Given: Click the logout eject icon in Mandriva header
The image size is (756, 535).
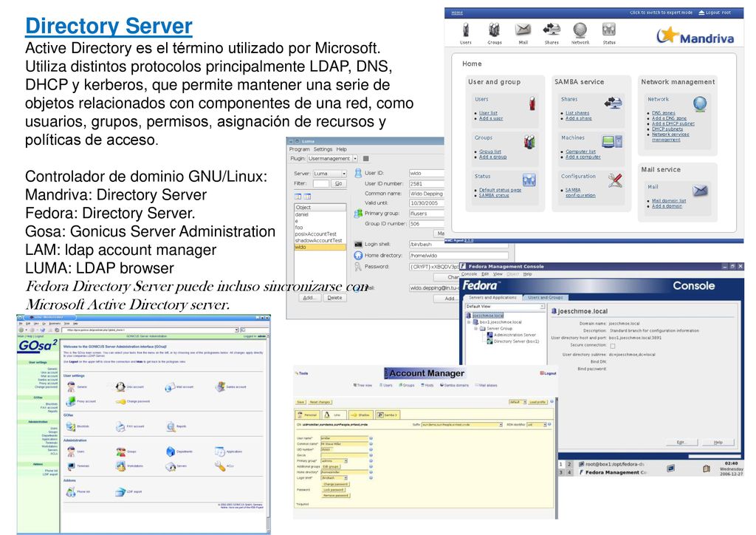Looking at the screenshot, I should click(x=701, y=13).
